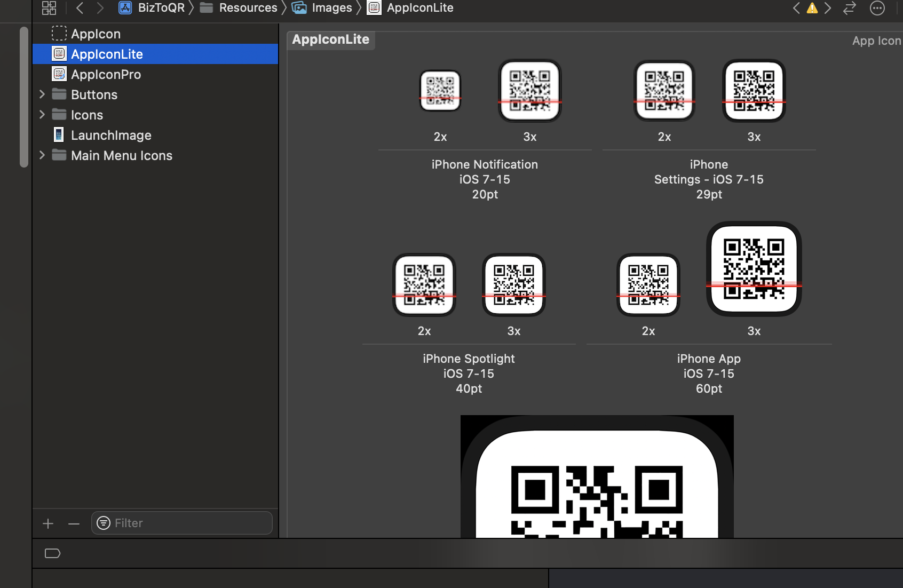Toggle the debug area tag icon
Screen dimensions: 903x588
tap(52, 553)
